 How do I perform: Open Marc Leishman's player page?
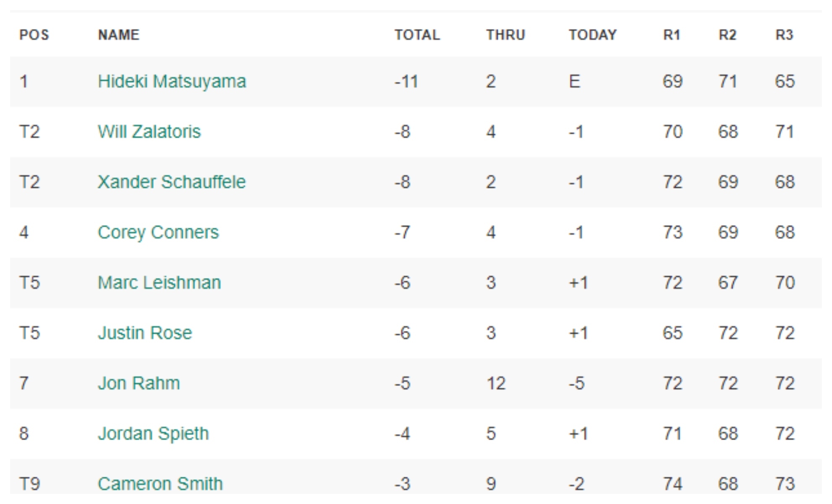point(159,283)
